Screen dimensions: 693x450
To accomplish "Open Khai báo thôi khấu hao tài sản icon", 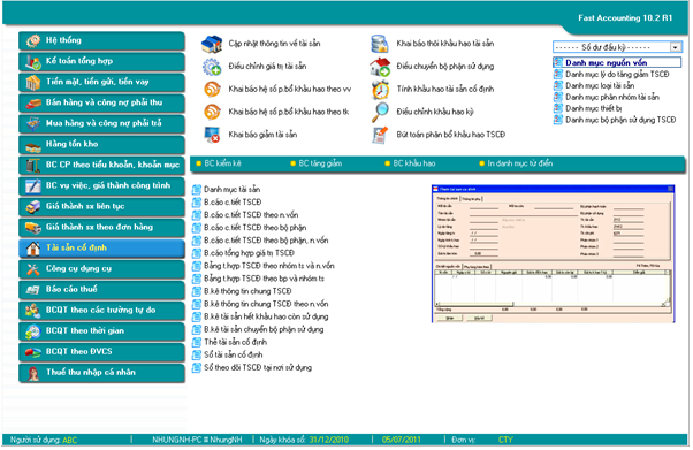I will (x=380, y=44).
